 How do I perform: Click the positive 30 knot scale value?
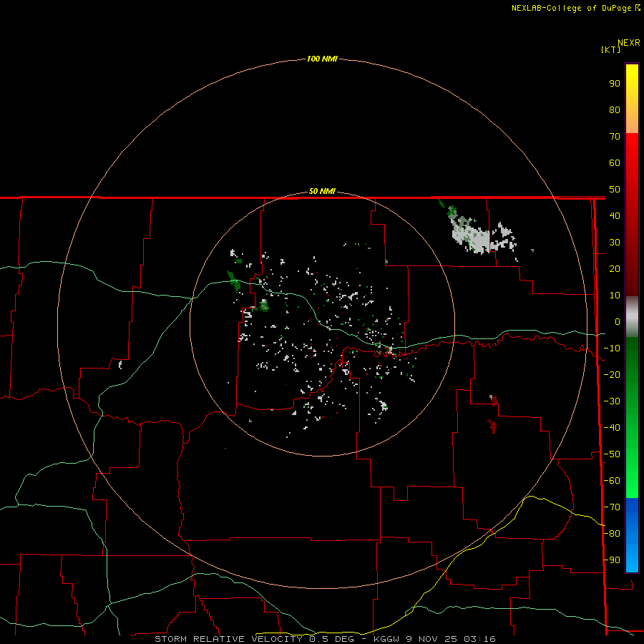[615, 243]
